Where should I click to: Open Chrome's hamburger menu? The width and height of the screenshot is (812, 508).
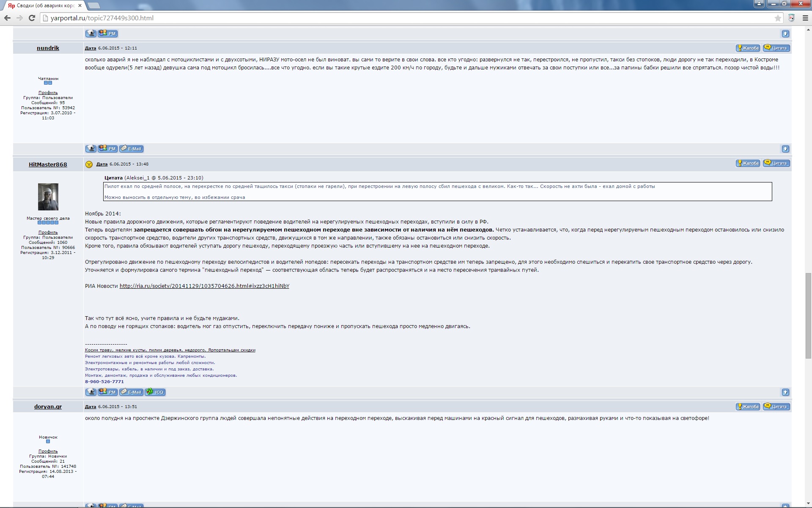click(805, 18)
